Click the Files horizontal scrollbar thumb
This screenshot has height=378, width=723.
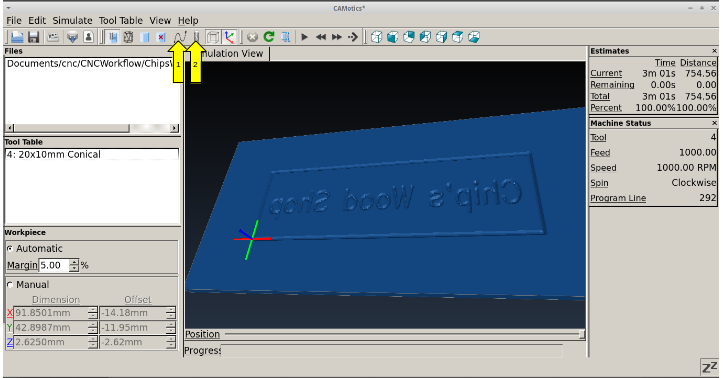click(72, 128)
